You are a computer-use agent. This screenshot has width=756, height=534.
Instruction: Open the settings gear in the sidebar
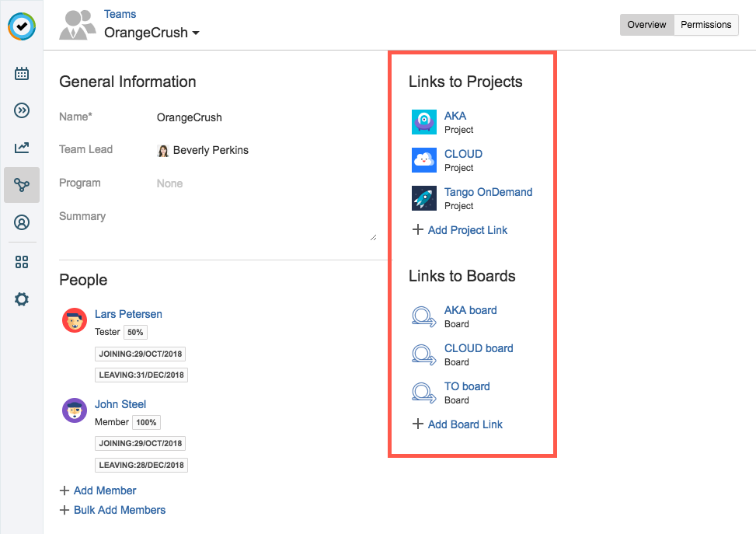(22, 299)
